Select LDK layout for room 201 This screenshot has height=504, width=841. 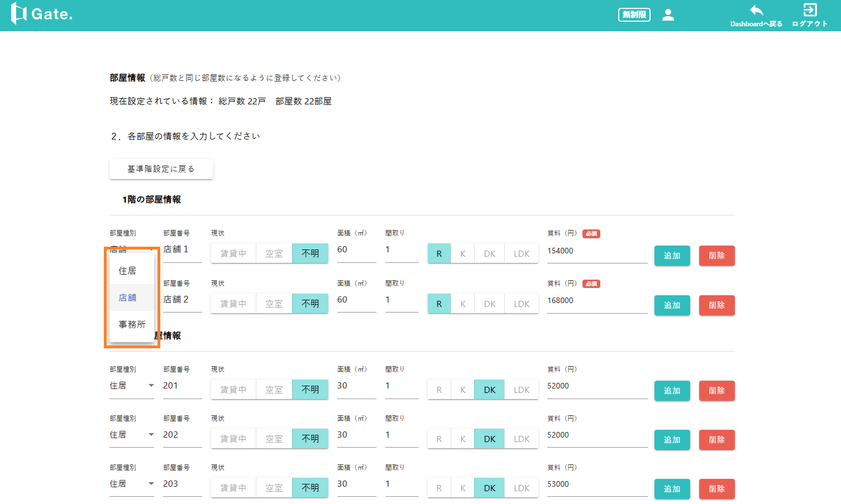[522, 390]
